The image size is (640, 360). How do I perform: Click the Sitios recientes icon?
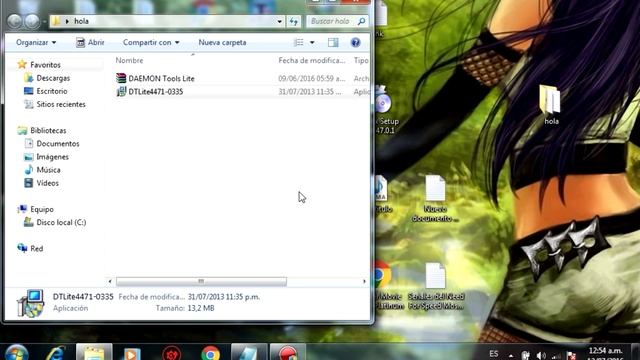coord(29,104)
